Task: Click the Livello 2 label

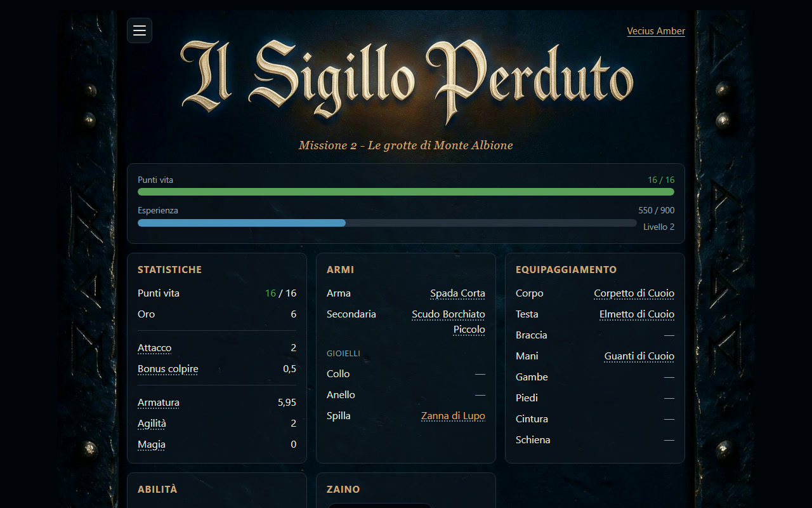Action: tap(658, 227)
